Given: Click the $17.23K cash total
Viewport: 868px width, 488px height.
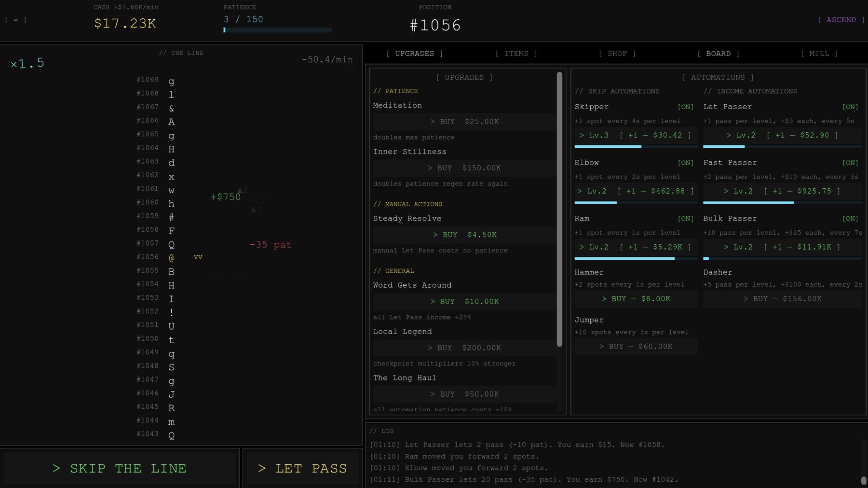Looking at the screenshot, I should point(125,23).
